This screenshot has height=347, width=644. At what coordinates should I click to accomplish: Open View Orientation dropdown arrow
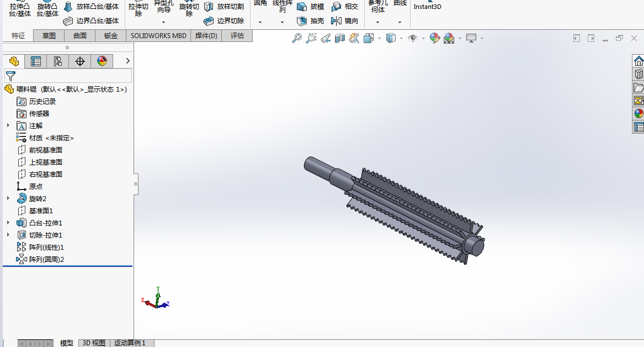coord(379,38)
